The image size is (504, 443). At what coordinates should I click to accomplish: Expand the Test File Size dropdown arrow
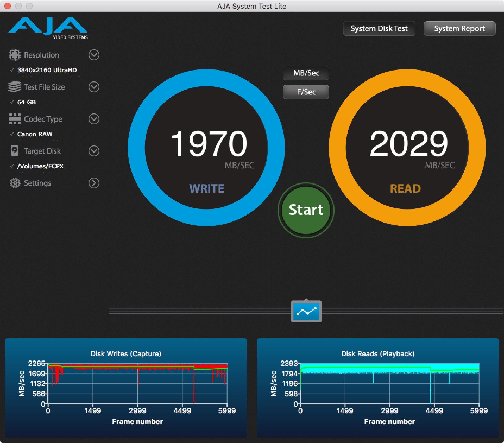pyautogui.click(x=94, y=87)
